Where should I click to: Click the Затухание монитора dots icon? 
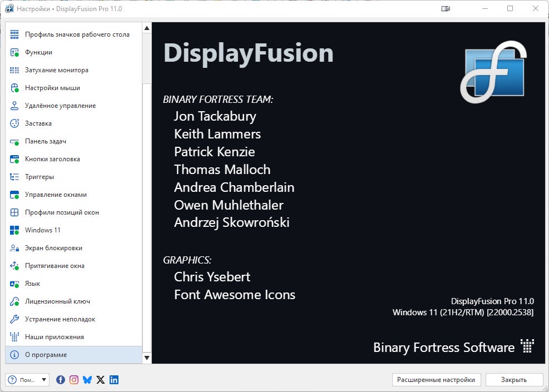[x=14, y=70]
